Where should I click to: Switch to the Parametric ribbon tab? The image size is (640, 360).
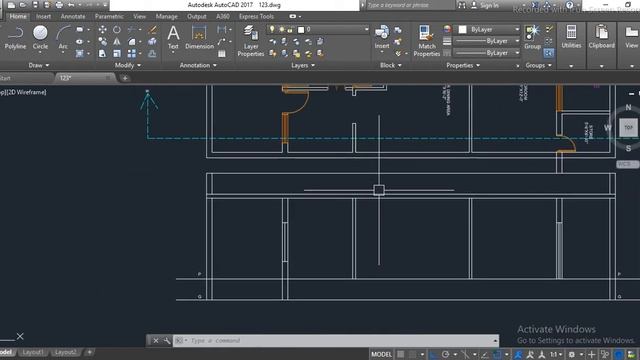109,17
